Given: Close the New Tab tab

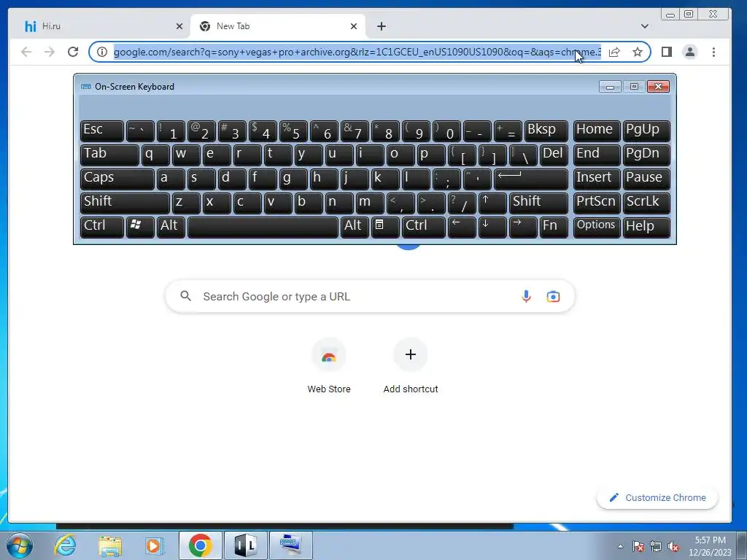Looking at the screenshot, I should [354, 26].
